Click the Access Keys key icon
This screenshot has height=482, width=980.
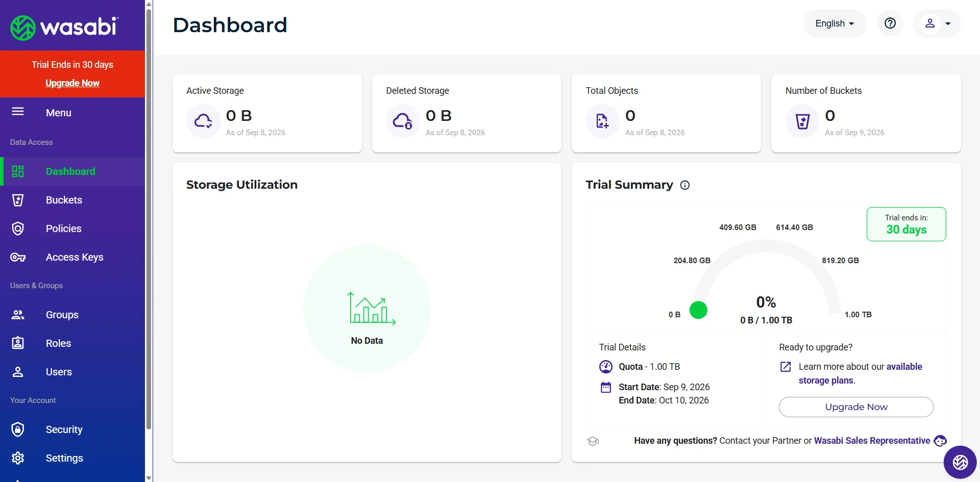pos(18,257)
